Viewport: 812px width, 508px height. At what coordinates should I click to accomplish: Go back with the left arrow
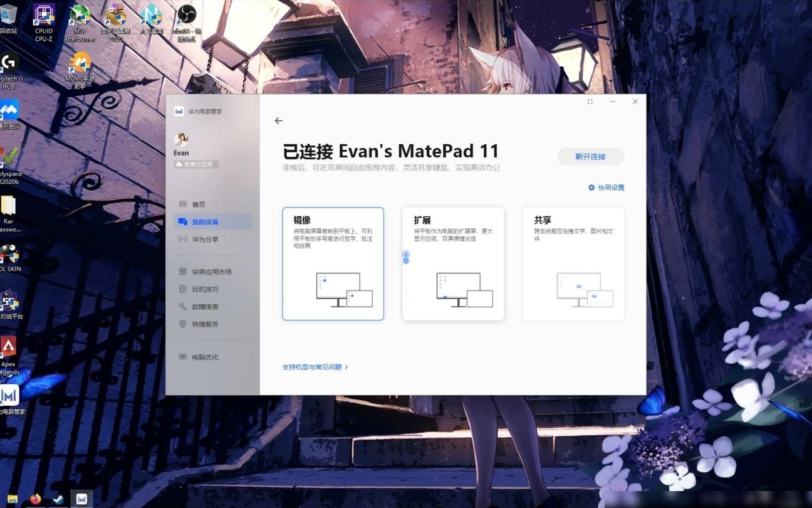click(x=279, y=121)
